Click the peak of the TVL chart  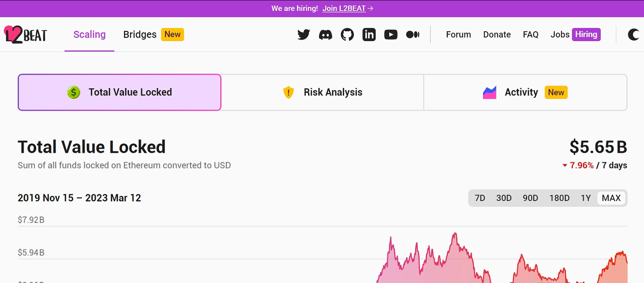(455, 234)
